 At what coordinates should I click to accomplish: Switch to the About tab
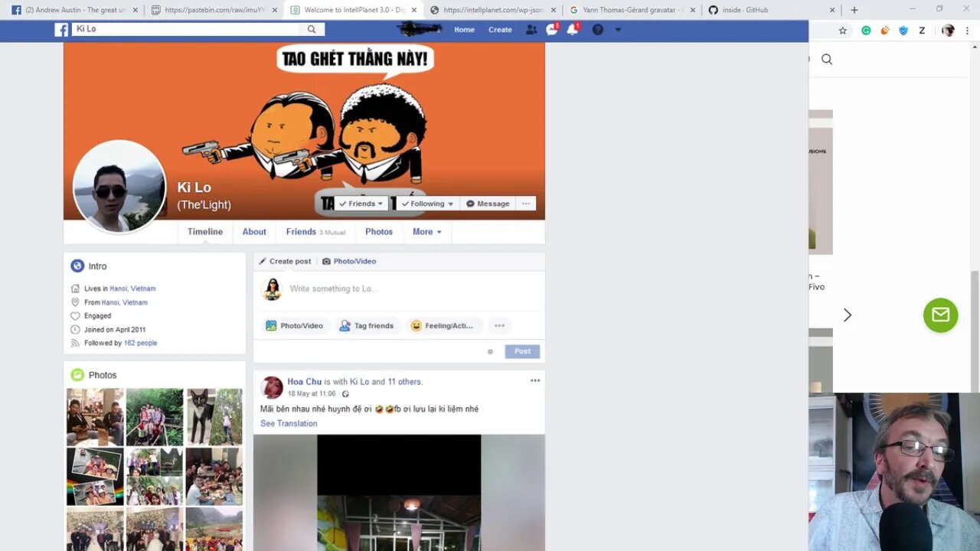tap(254, 232)
